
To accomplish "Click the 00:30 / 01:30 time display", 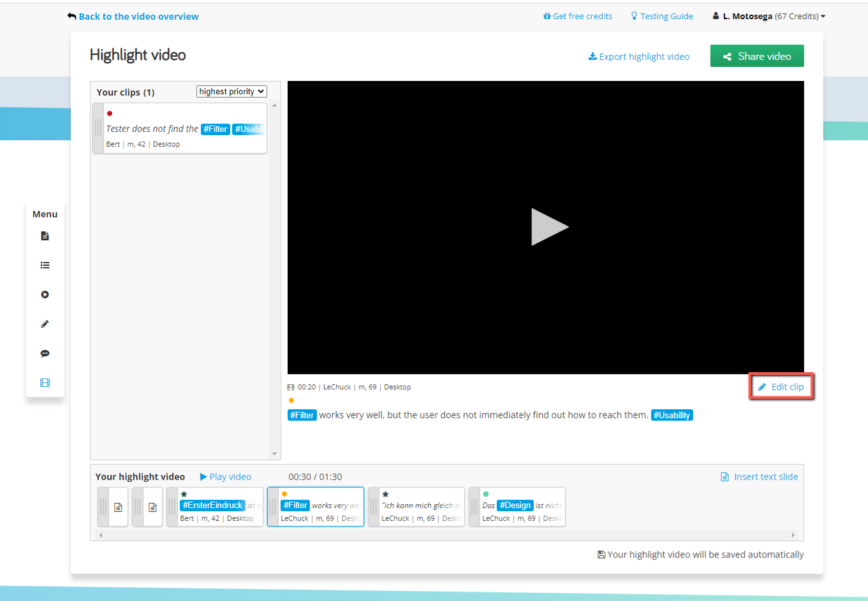I will coord(315,477).
